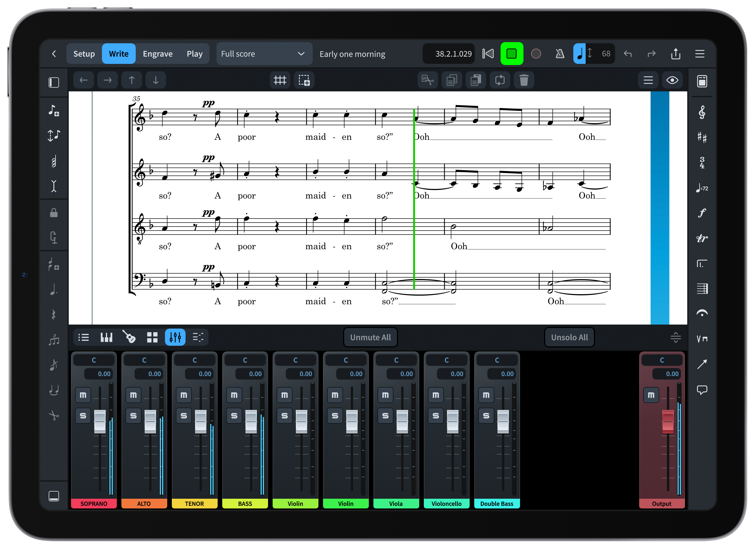Click the trash delete icon
Viewport: 756px width, 550px height.
tap(524, 80)
